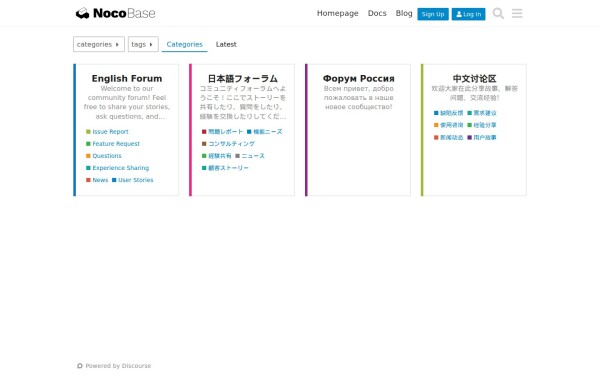Open the 日本語フォーラム category
Viewport: 600px width, 375px height.
243,78
